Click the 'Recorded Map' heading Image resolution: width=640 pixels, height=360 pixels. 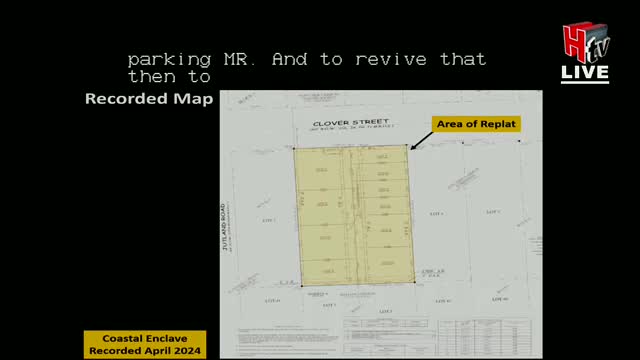pos(149,99)
